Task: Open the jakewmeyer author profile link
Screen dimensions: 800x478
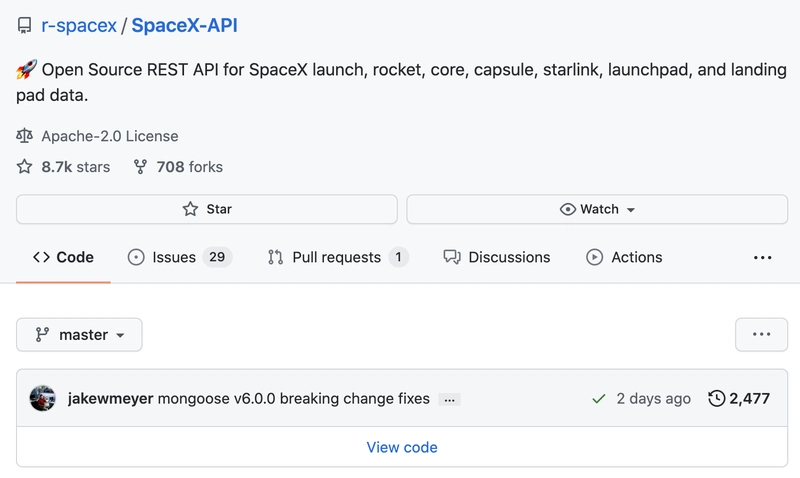Action: coord(110,398)
